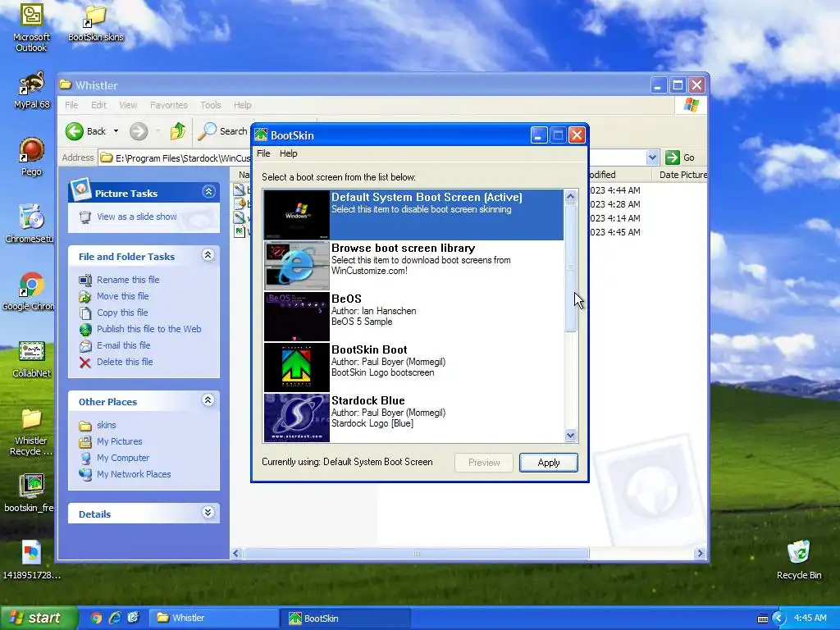Open Search in the Whistler toolbar
This screenshot has height=630, width=840.
(223, 131)
